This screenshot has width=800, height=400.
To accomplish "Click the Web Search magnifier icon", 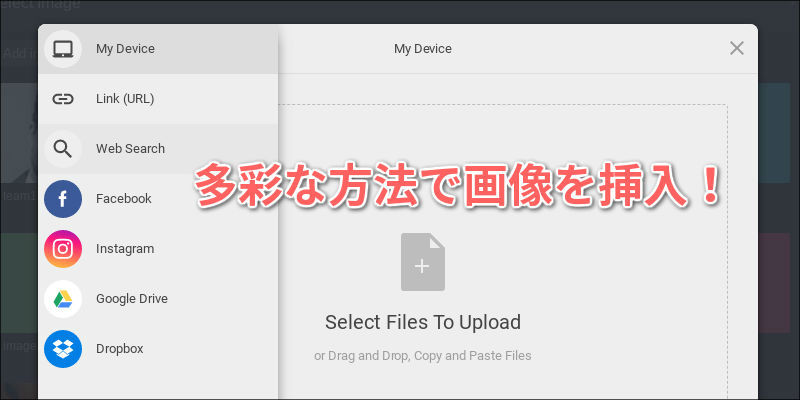I will click(x=63, y=149).
